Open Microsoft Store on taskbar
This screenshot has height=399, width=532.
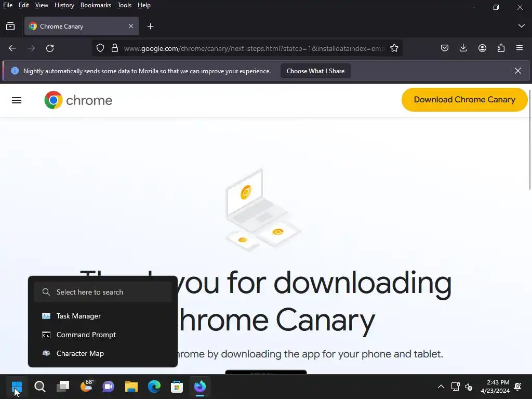coord(177,387)
